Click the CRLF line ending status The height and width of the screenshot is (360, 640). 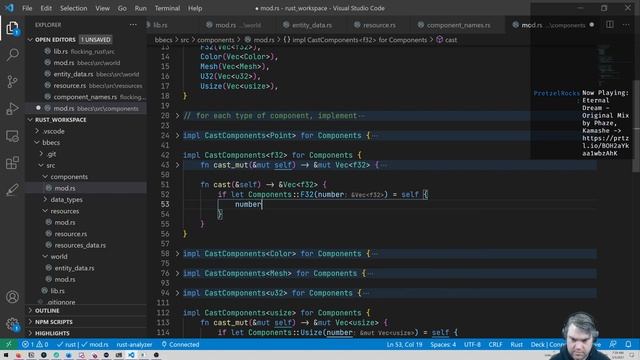495,344
